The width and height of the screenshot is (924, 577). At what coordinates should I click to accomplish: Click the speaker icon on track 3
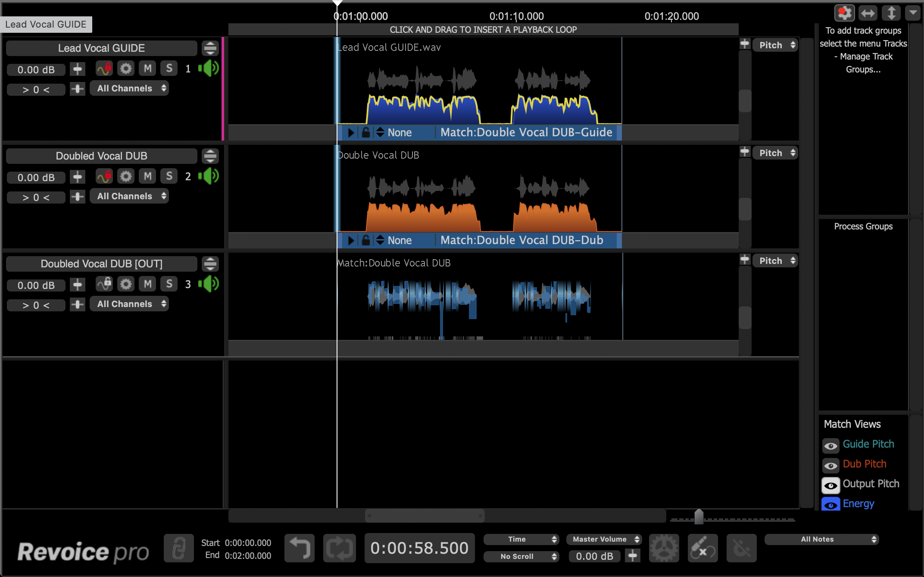(x=209, y=284)
